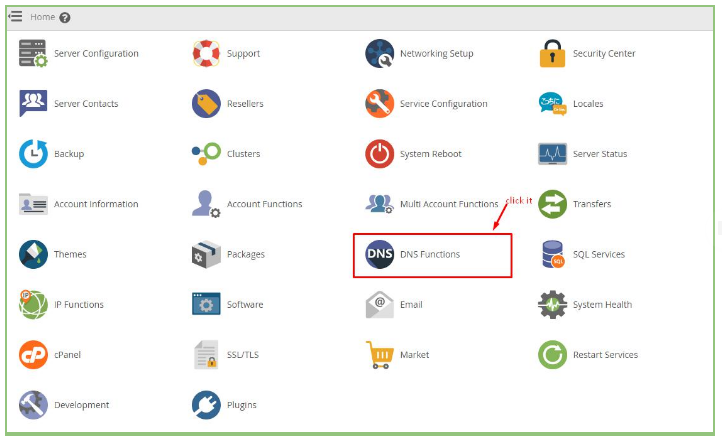Open the Restart Services text link
Screen dimensions: 722x440
pos(605,354)
